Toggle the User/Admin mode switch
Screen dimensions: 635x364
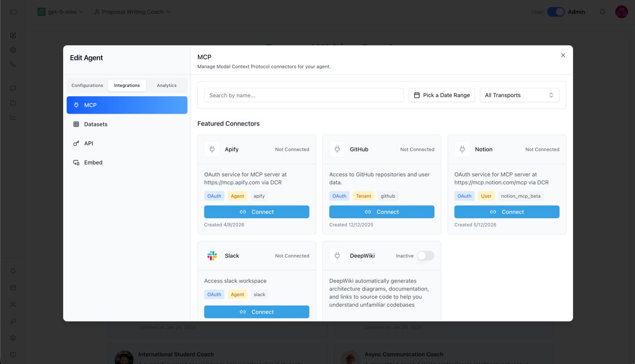[x=556, y=12]
